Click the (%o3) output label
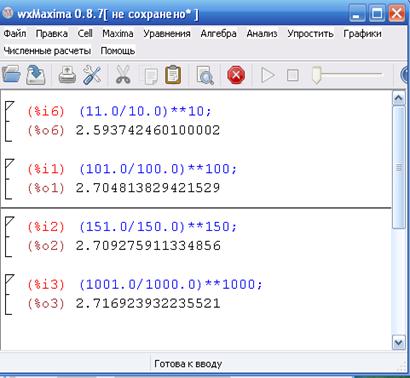Image resolution: width=410 pixels, height=378 pixels. pyautogui.click(x=46, y=303)
